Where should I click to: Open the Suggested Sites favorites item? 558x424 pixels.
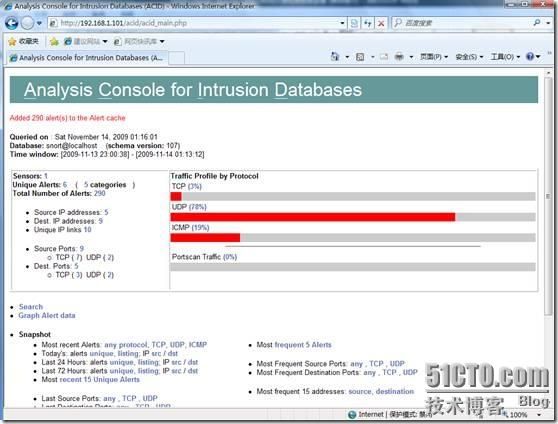click(x=85, y=42)
